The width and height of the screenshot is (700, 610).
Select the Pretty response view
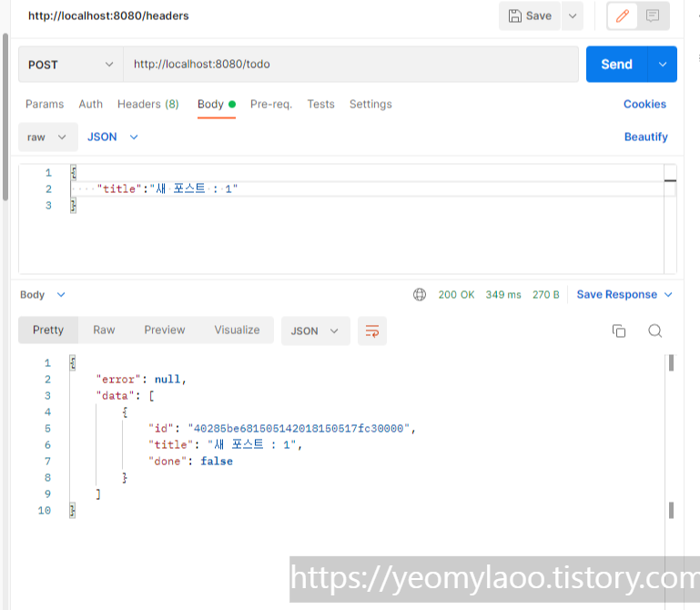[x=48, y=330]
